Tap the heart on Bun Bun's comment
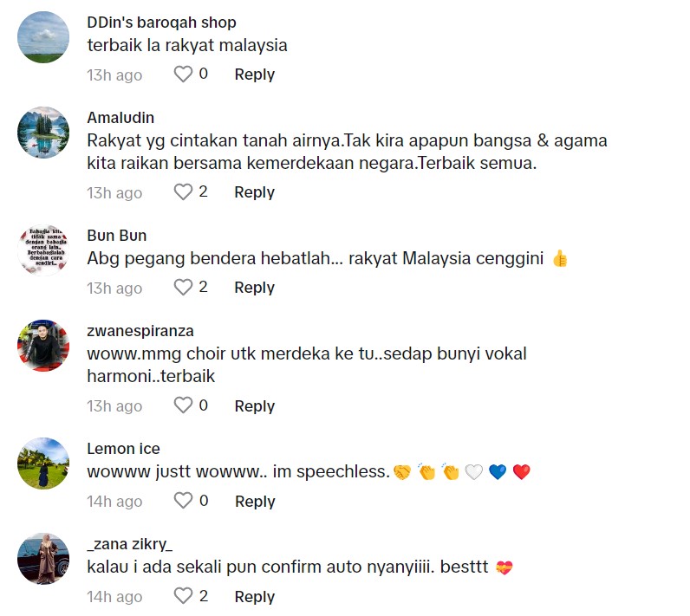The height and width of the screenshot is (616, 690). coord(183,287)
